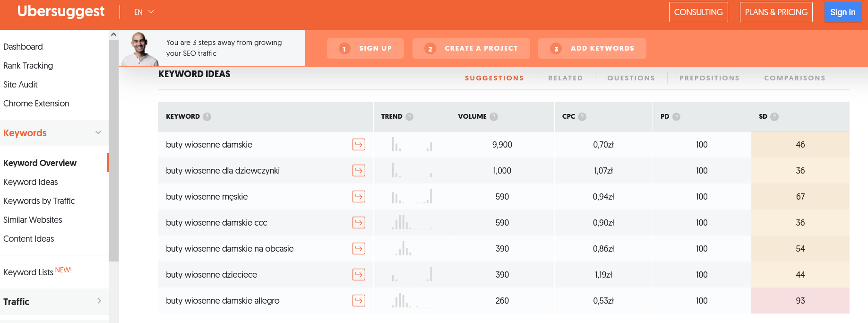868x323 pixels.
Task: Expand the Traffic sidebar section
Action: click(x=99, y=301)
